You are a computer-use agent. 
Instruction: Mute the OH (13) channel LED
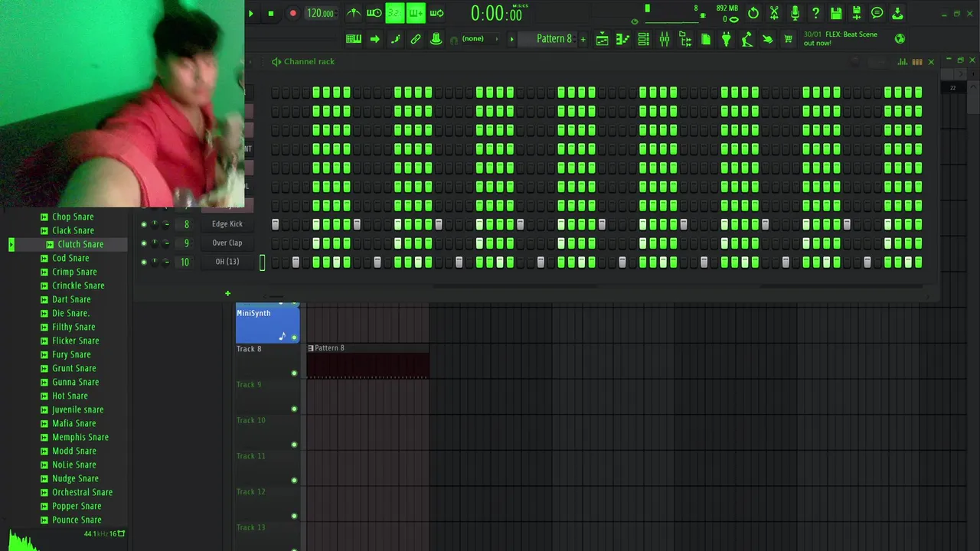click(144, 262)
